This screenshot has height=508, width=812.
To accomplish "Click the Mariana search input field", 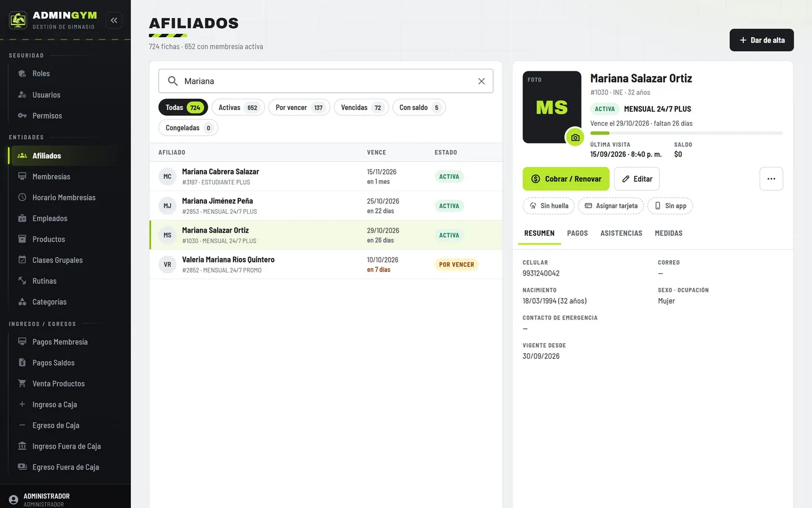I will (326, 81).
